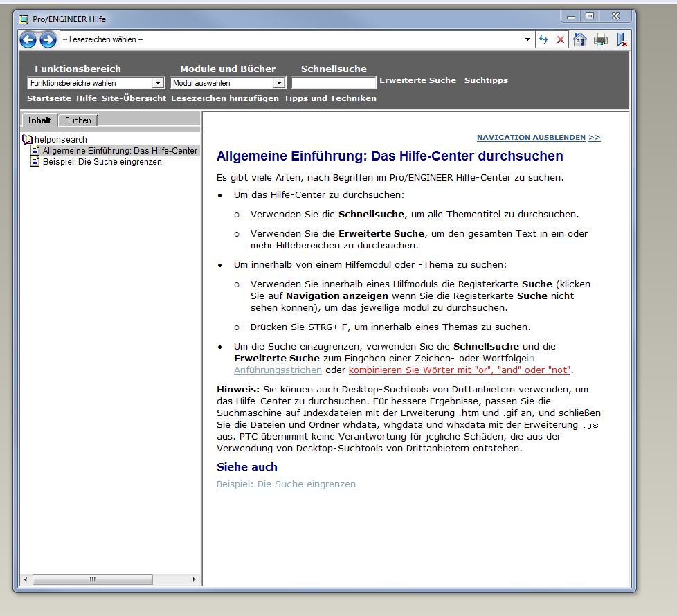The width and height of the screenshot is (677, 616).
Task: Open the Lesezeichen wählen dropdown
Action: coord(297,39)
